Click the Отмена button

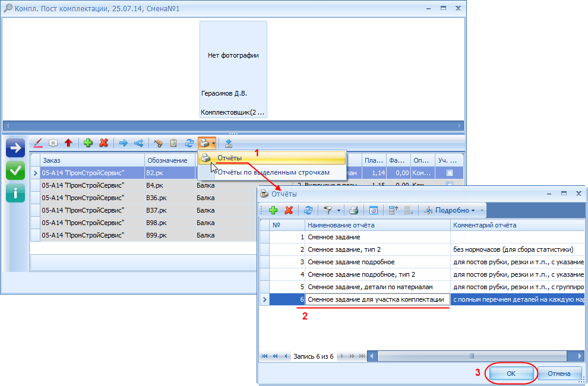point(559,374)
